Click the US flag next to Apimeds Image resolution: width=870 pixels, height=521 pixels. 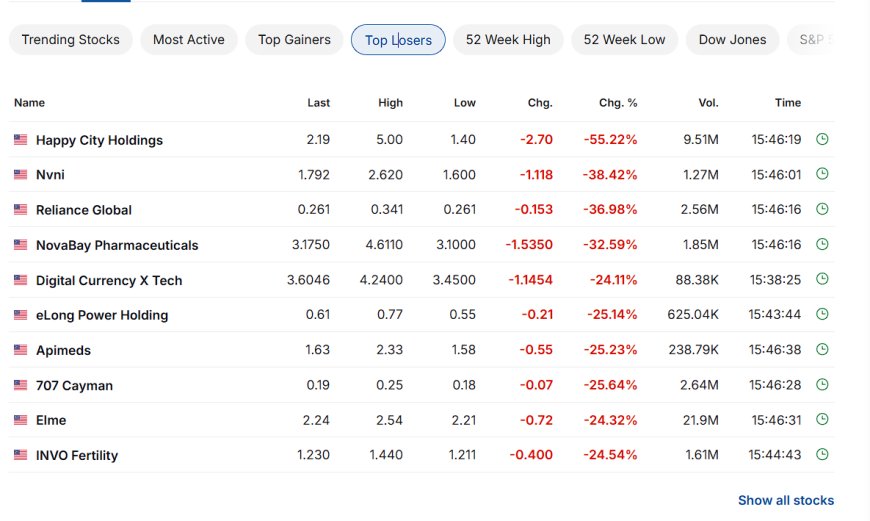point(21,350)
